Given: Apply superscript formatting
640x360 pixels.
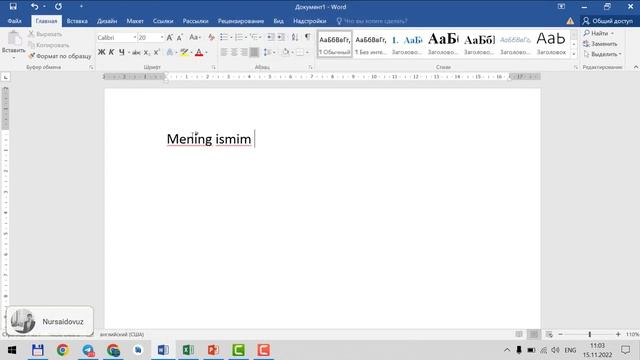Looking at the screenshot, I should click(157, 52).
